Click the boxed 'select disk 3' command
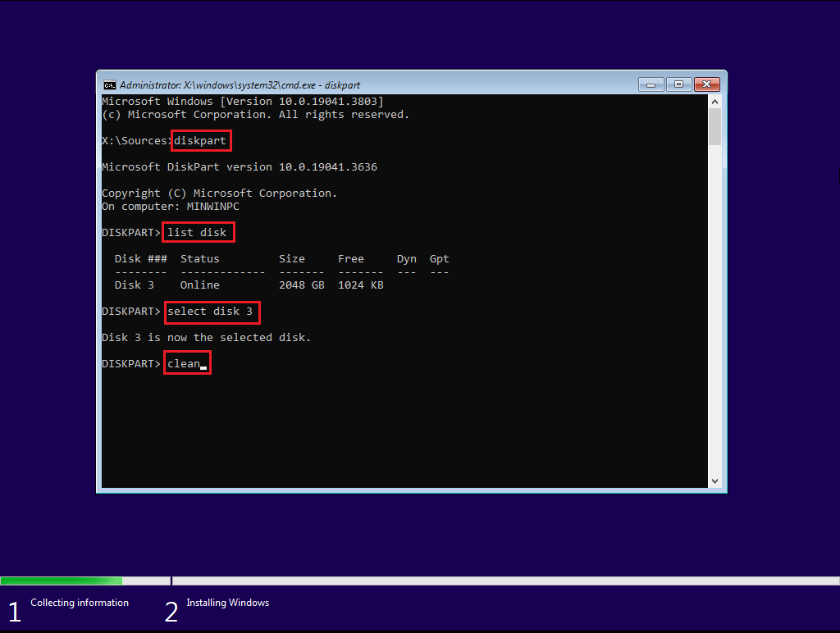The width and height of the screenshot is (840, 633). pyautogui.click(x=212, y=312)
